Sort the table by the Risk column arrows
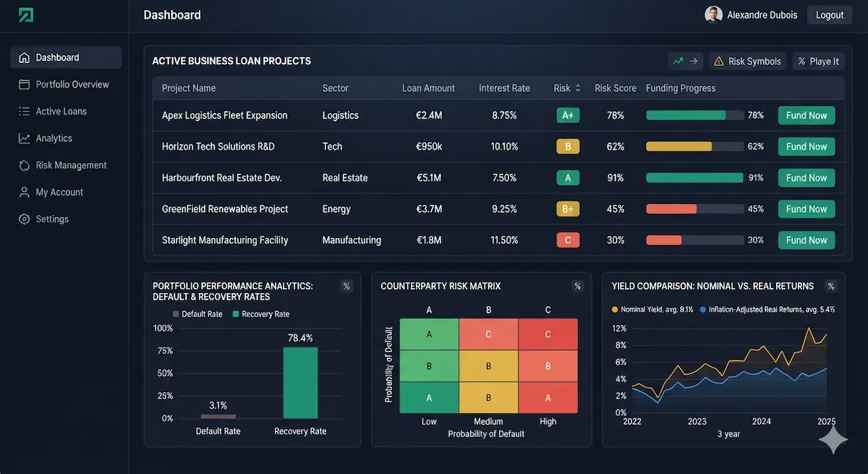This screenshot has height=474, width=868. 578,88
